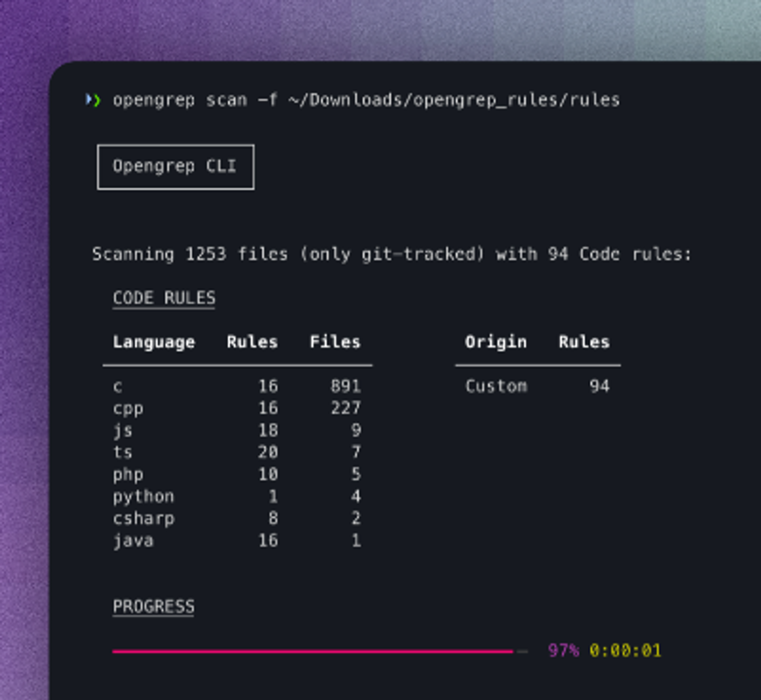Viewport: 761px width, 700px height.
Task: Click the files count 2 for csharp
Action: [x=356, y=518]
